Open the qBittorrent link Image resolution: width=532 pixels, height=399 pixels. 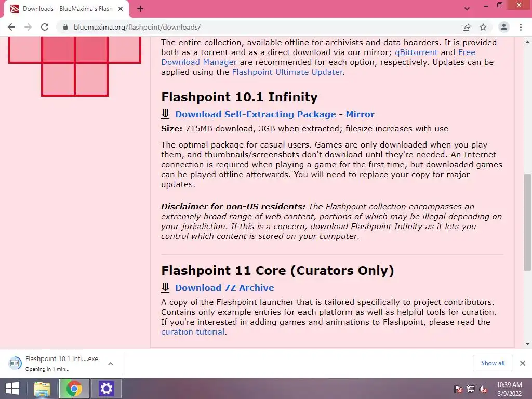click(x=416, y=52)
